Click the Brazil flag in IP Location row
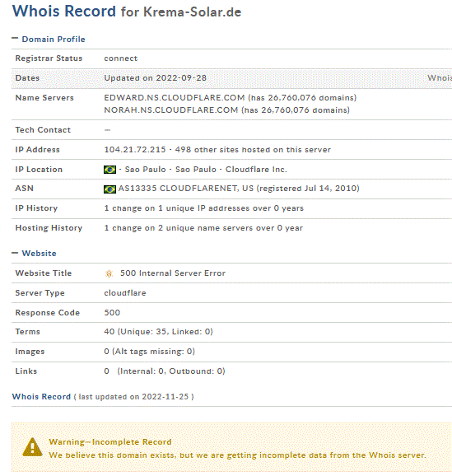The width and height of the screenshot is (452, 476). point(110,170)
